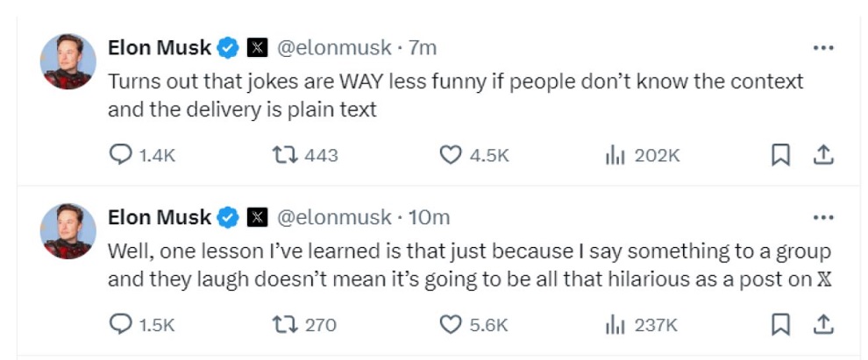This screenshot has height=360, width=868.
Task: Click the X affiliation badge on first post
Action: coord(257,48)
